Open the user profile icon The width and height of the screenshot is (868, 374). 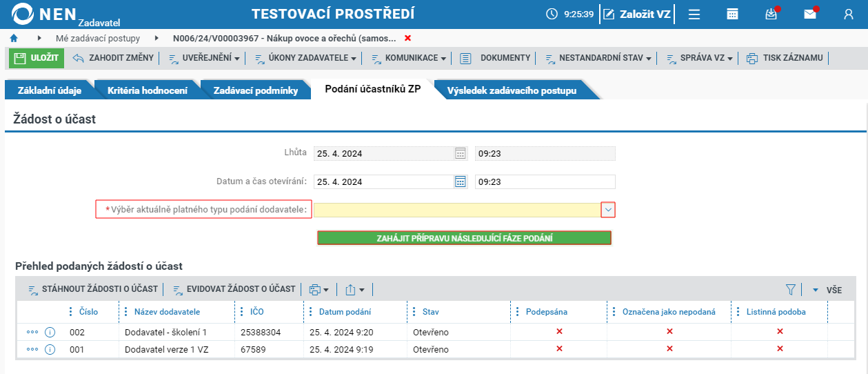click(849, 14)
